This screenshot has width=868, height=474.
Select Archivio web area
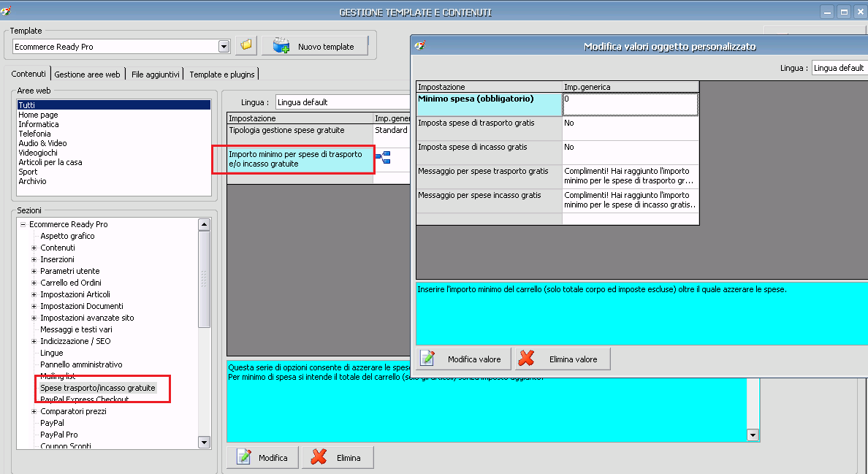pos(32,181)
